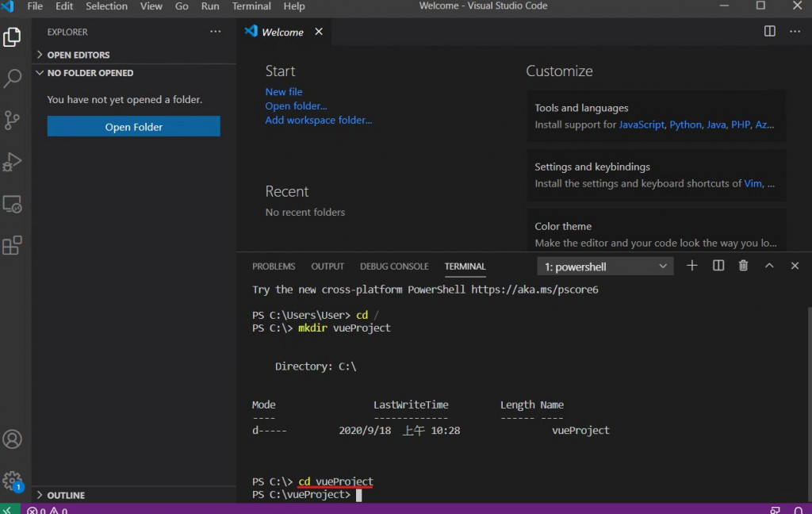The width and height of the screenshot is (812, 514).
Task: Switch to the Output tab
Action: coord(327,267)
